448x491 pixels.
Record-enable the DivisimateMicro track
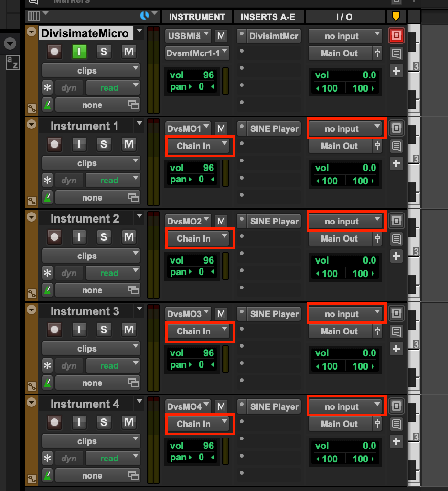tap(55, 52)
